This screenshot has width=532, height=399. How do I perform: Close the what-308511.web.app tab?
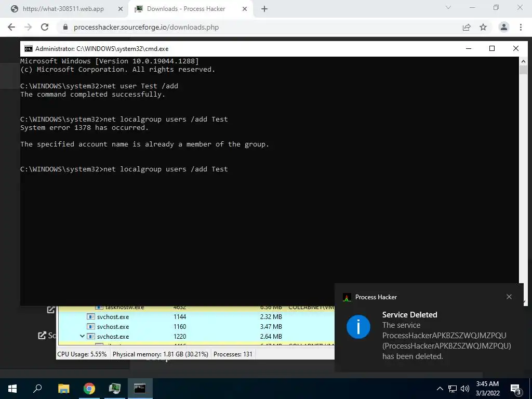tap(120, 9)
